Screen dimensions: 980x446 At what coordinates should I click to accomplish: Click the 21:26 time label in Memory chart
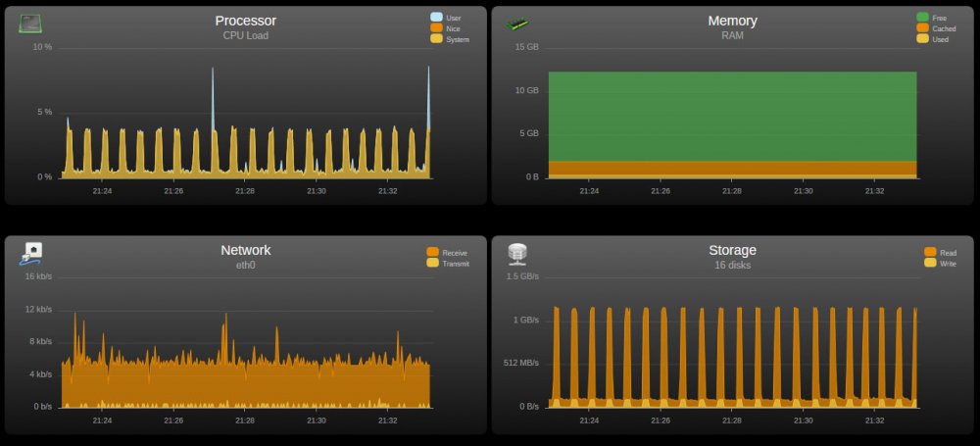pos(660,191)
